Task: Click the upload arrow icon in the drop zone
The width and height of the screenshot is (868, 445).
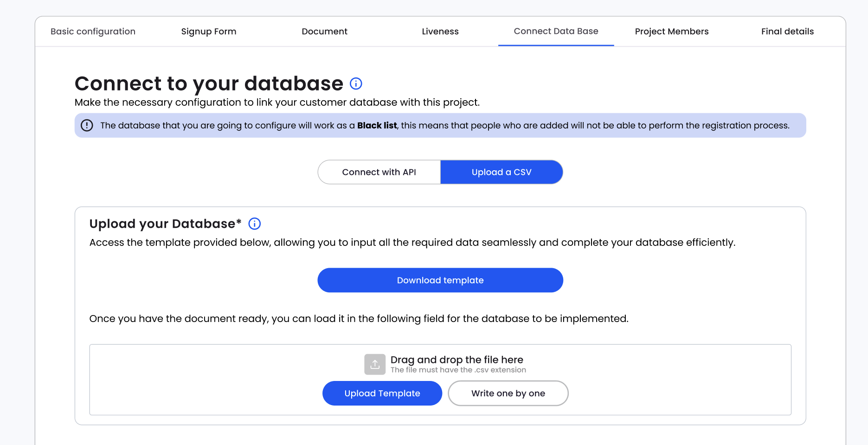Action: pyautogui.click(x=375, y=364)
